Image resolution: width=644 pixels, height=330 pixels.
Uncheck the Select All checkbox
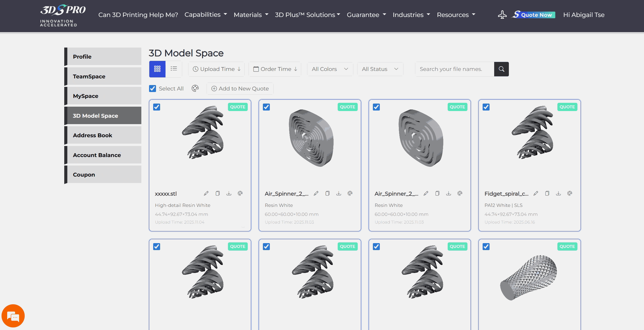[x=152, y=88]
